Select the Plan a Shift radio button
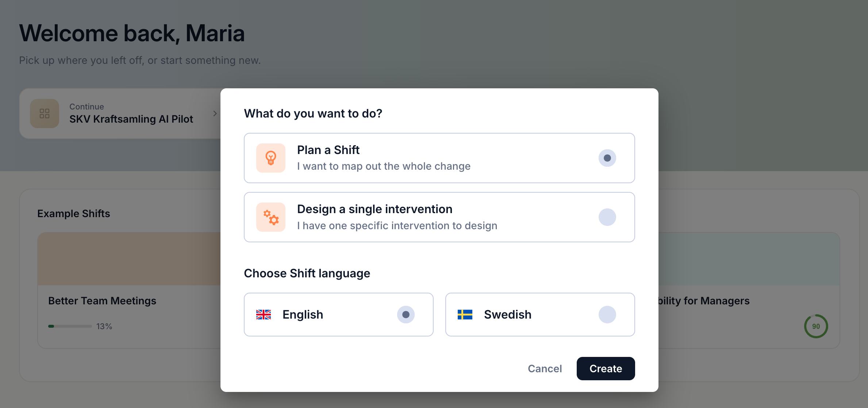The width and height of the screenshot is (868, 408). [x=607, y=158]
